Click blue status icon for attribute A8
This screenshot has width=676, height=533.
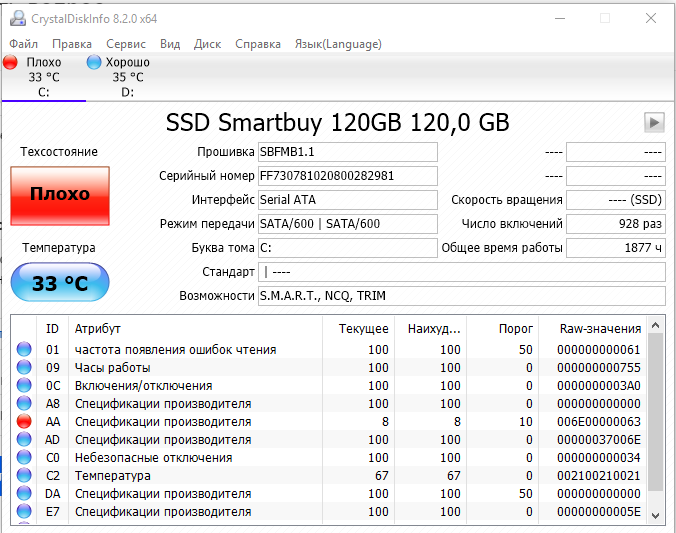click(x=24, y=403)
